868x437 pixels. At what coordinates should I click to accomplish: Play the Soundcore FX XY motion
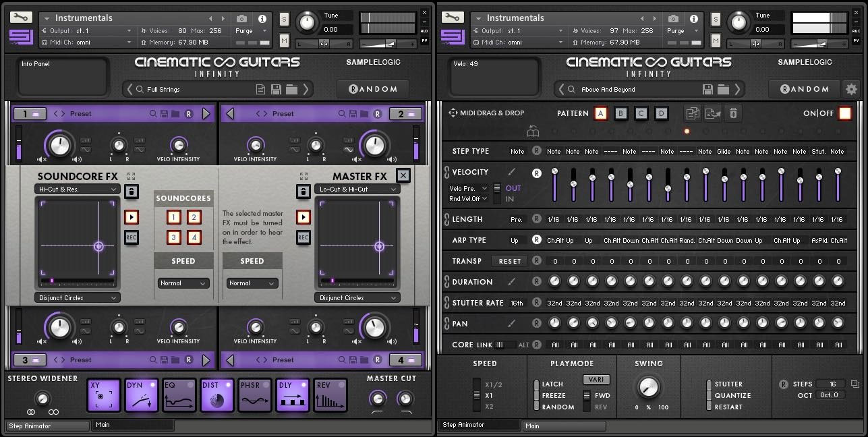pyautogui.click(x=132, y=217)
